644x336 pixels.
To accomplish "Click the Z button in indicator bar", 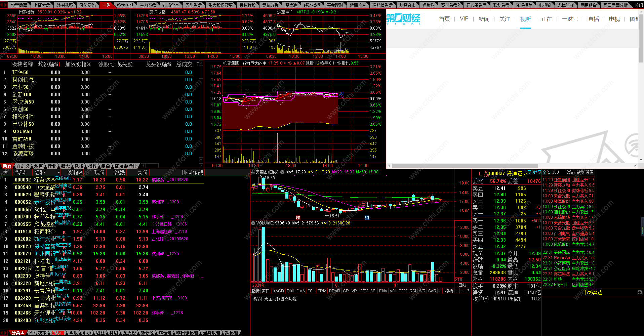I will pyautogui.click(x=468, y=291).
